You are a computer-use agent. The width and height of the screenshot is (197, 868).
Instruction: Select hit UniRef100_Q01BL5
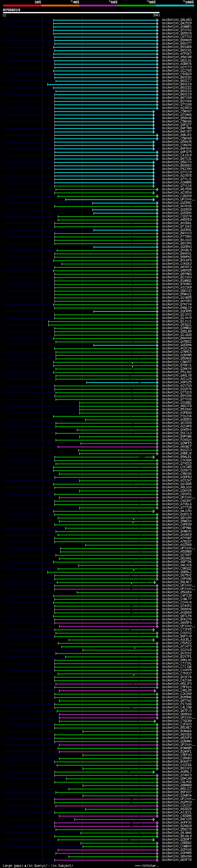coord(177,250)
